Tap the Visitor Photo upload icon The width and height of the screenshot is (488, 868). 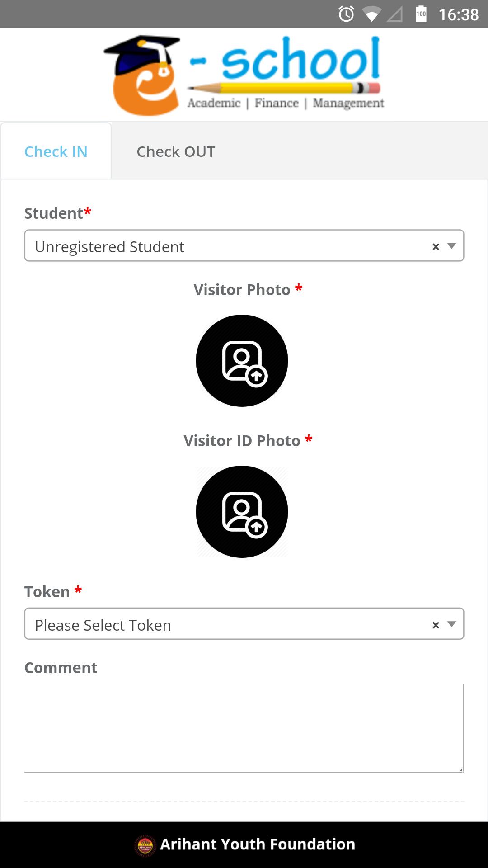tap(242, 360)
